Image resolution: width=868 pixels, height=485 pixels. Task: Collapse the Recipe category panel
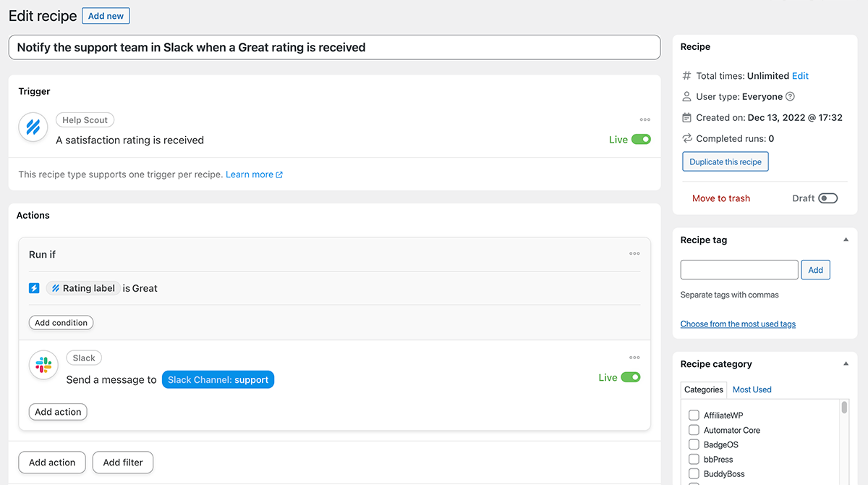[x=846, y=364]
